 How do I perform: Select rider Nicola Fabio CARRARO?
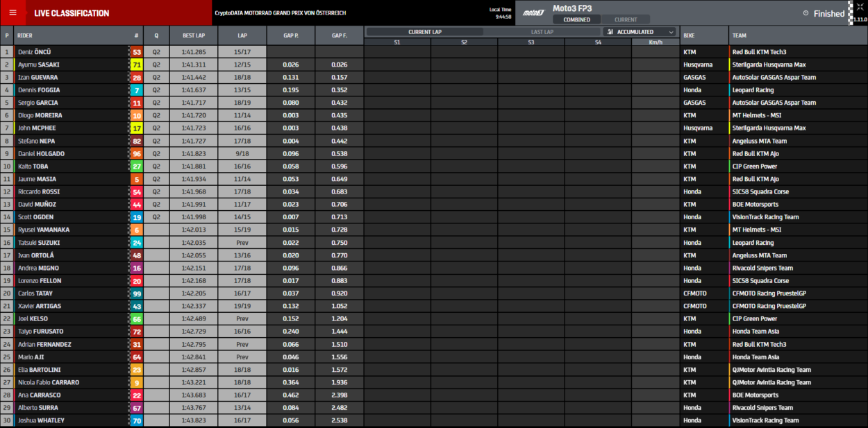coord(49,382)
